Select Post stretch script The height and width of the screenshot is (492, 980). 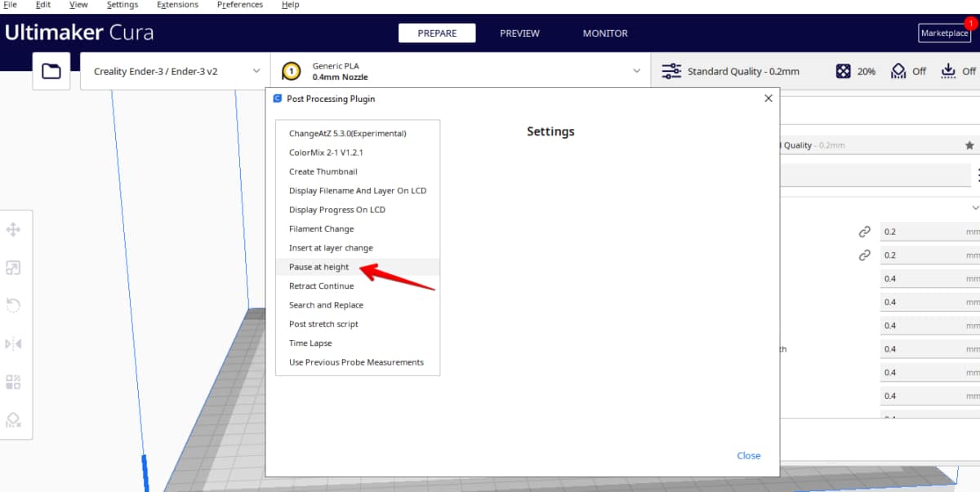[358, 324]
